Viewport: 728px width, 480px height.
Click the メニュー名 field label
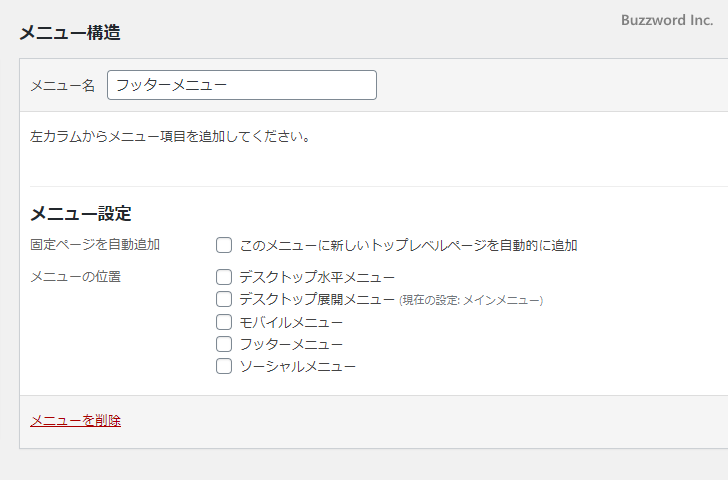click(62, 86)
